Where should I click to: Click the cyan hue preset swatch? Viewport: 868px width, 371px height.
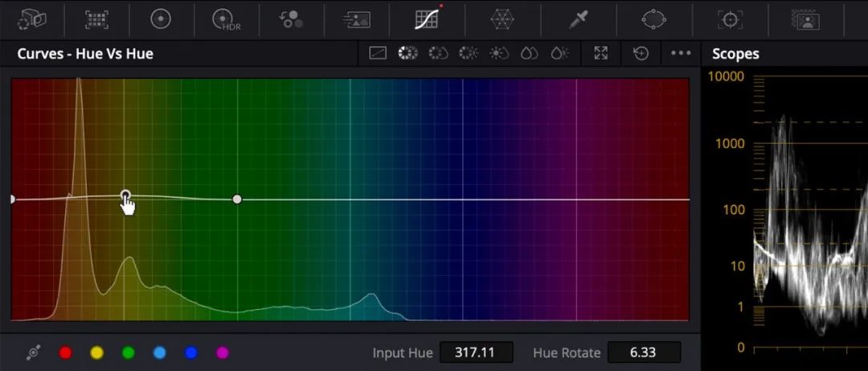(159, 352)
